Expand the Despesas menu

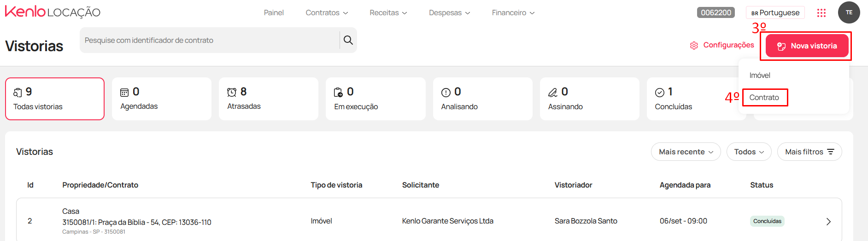pyautogui.click(x=449, y=12)
